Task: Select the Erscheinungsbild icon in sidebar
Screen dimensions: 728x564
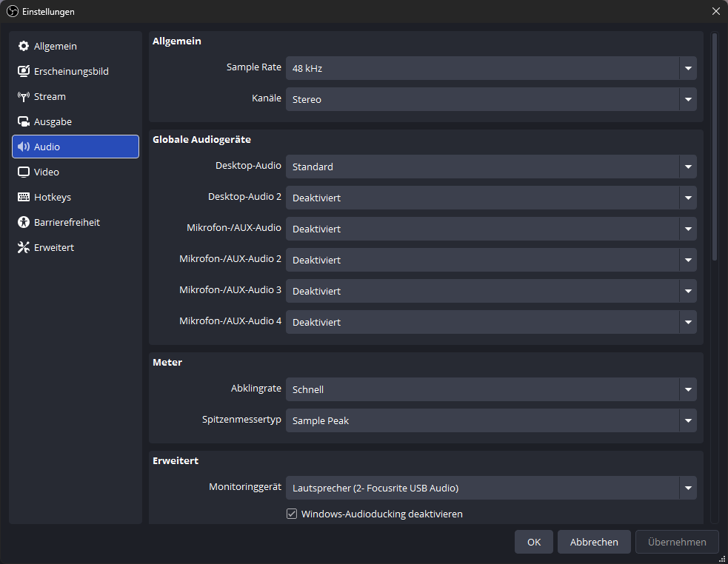Action: coord(24,72)
